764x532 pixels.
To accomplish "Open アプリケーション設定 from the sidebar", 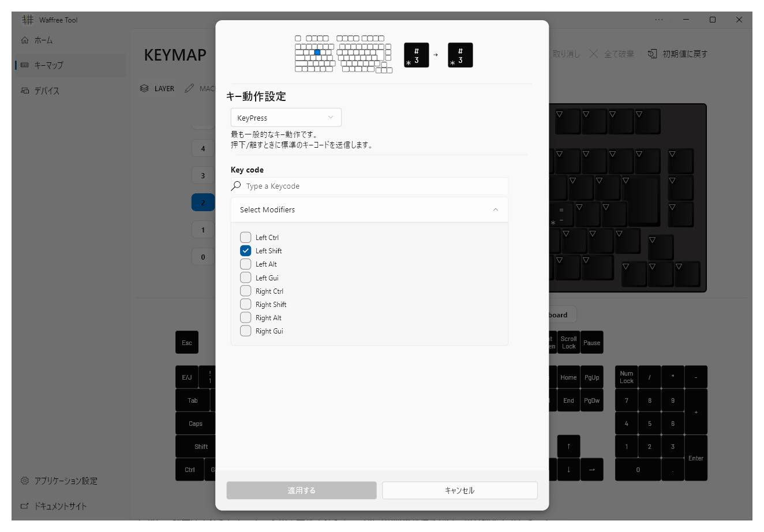I will tap(69, 481).
